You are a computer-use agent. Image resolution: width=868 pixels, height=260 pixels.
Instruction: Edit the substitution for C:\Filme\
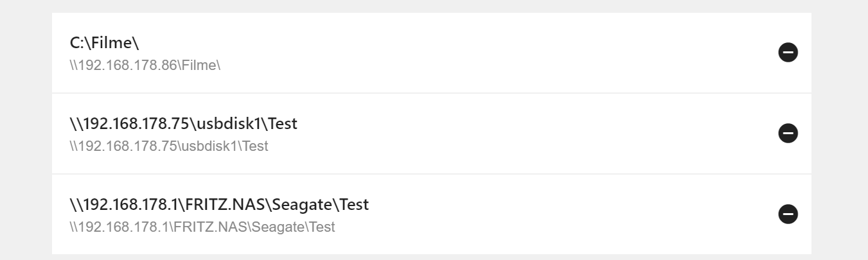tap(432, 53)
